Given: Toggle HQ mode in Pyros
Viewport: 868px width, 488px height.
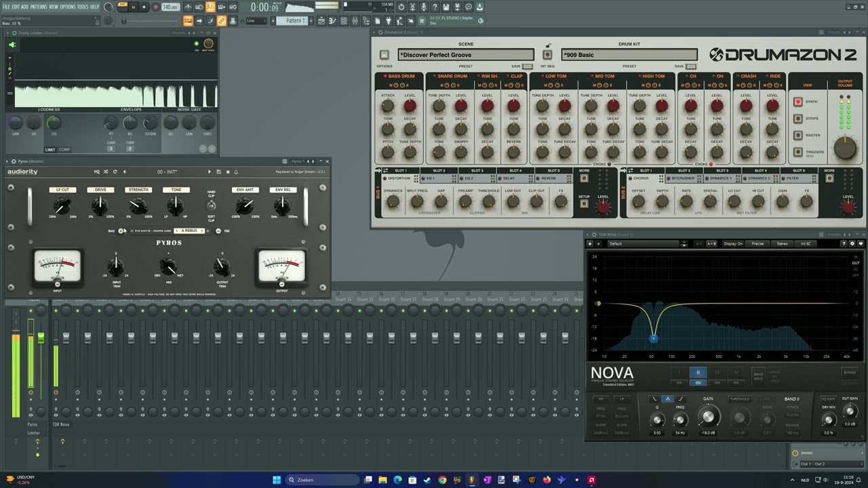Looking at the screenshot, I should point(96,171).
